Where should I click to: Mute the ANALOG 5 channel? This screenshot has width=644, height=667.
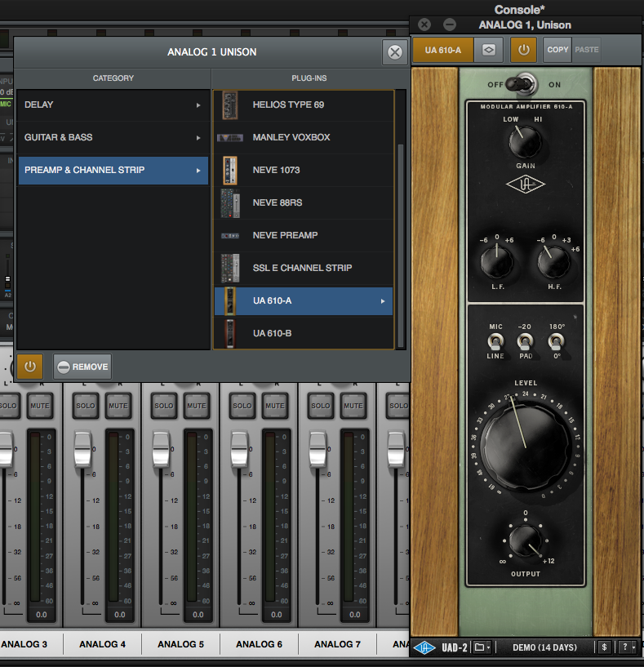coord(197,406)
